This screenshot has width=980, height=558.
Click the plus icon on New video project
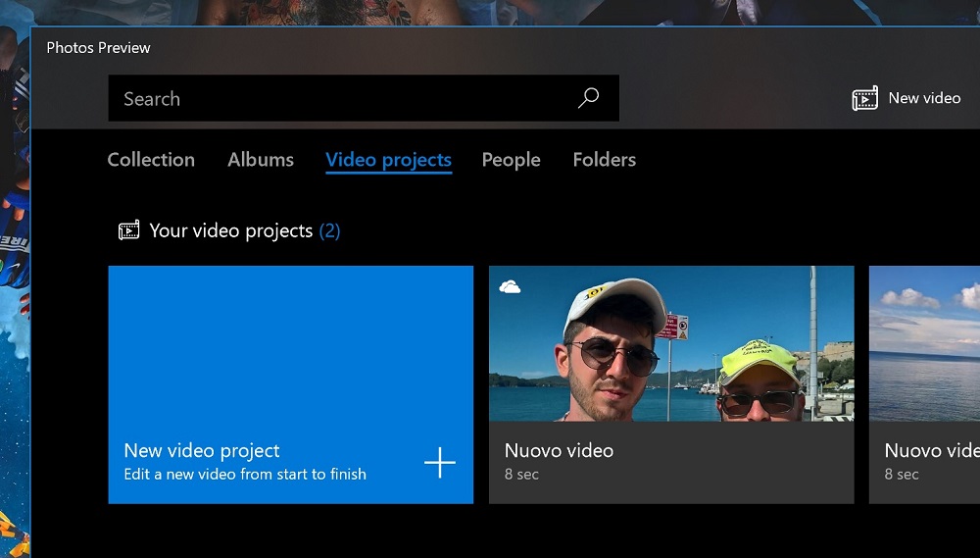coord(440,463)
